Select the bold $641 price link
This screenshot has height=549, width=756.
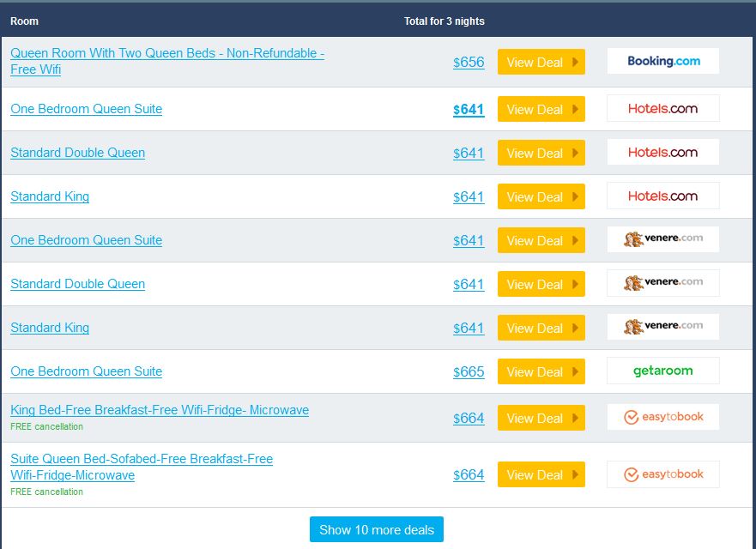pyautogui.click(x=469, y=109)
